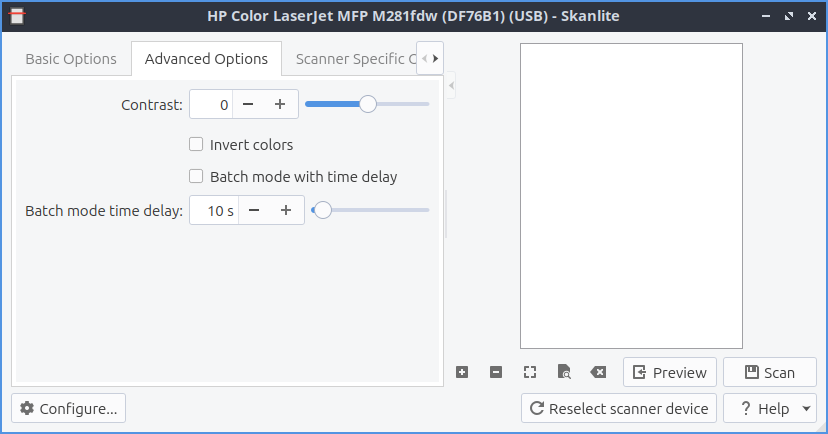Click the Contrast slider handle
This screenshot has width=828, height=434.
pyautogui.click(x=368, y=104)
